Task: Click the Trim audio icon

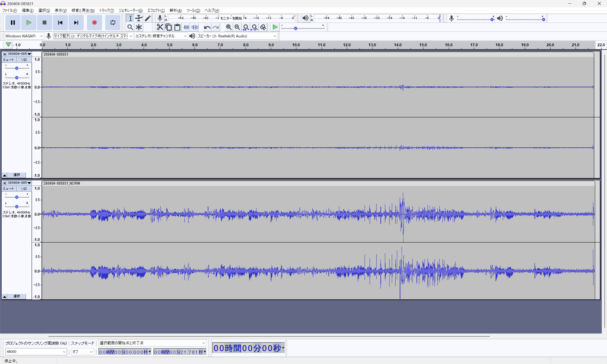Action: coord(186,27)
